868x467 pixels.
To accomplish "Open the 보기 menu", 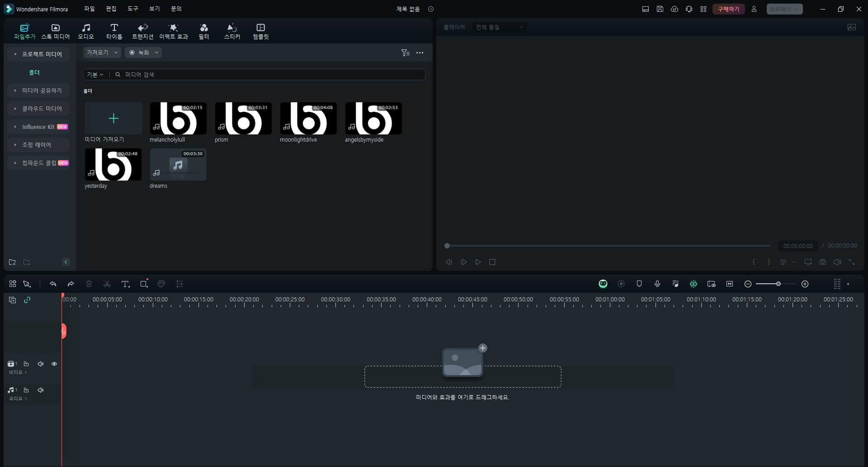I will tap(155, 9).
